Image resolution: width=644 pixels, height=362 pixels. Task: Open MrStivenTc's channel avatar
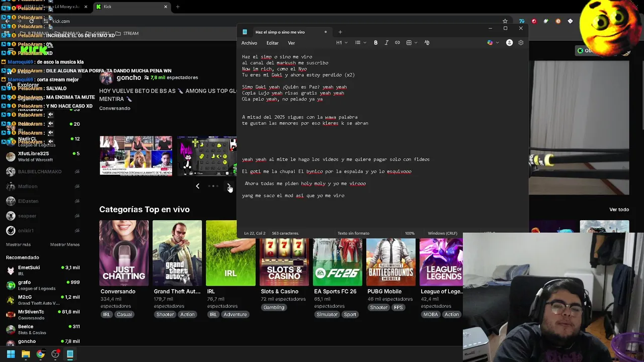pos(11,315)
